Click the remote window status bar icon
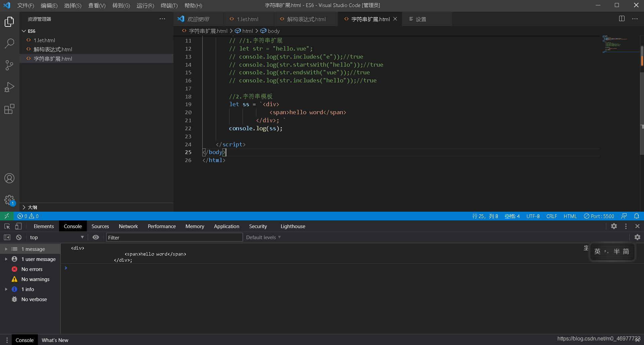 (7, 216)
